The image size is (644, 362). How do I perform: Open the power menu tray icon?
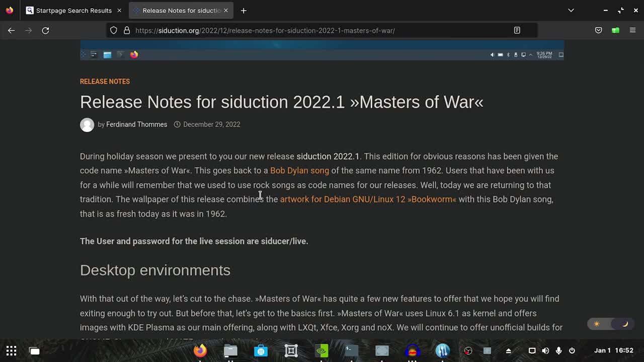[x=572, y=350]
